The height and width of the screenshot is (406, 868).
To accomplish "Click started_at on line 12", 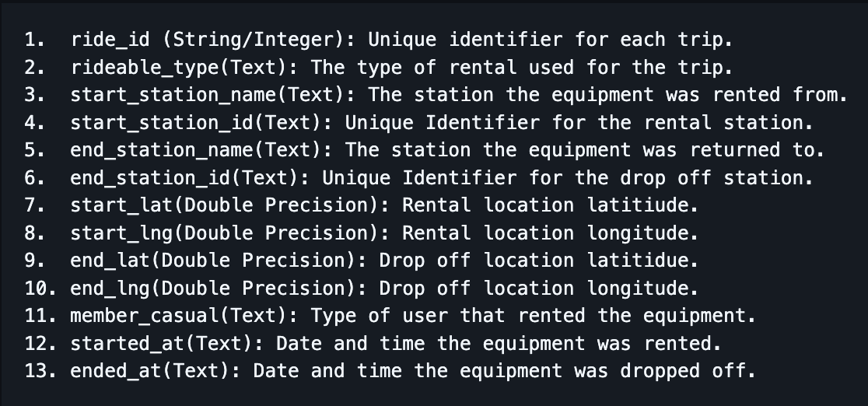I will [x=127, y=344].
